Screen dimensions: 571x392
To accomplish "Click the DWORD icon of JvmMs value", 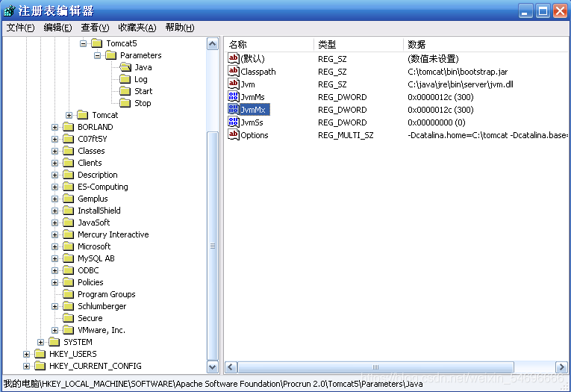I will tap(234, 96).
